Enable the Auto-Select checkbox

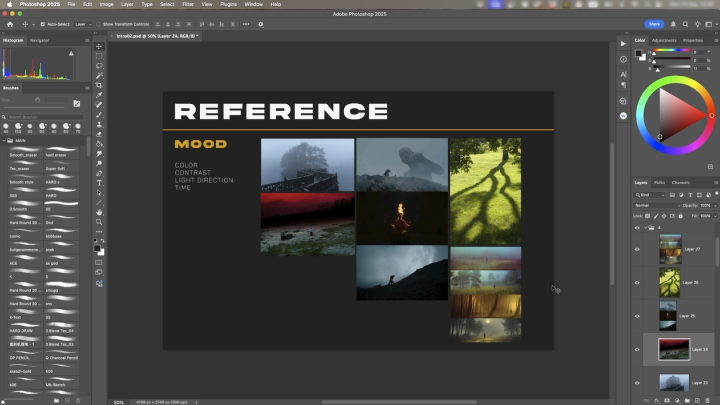[x=44, y=23]
